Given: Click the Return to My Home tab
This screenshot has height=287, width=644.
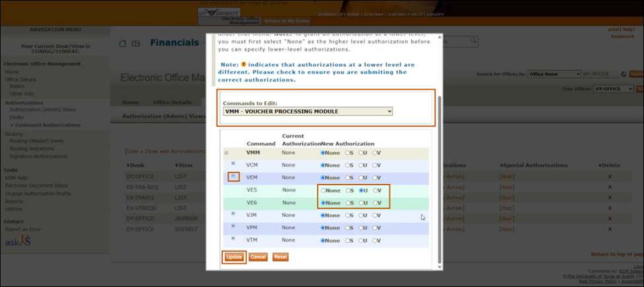Looking at the screenshot, I should click(x=287, y=21).
